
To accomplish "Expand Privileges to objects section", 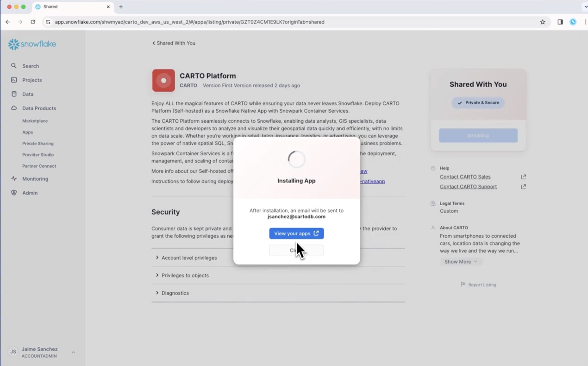I will (185, 275).
